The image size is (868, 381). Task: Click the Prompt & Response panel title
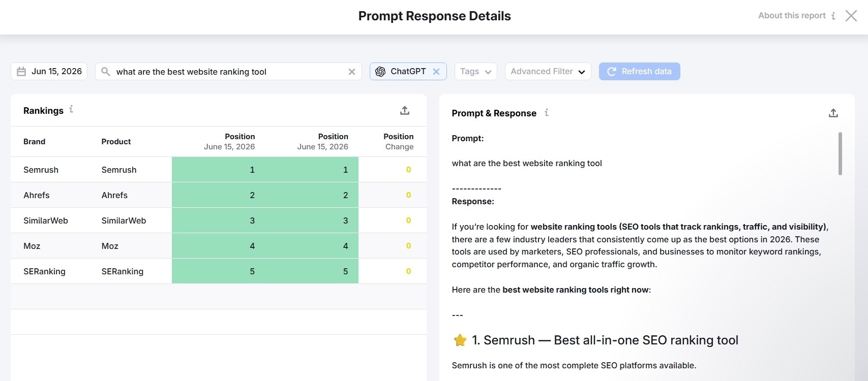pyautogui.click(x=494, y=113)
